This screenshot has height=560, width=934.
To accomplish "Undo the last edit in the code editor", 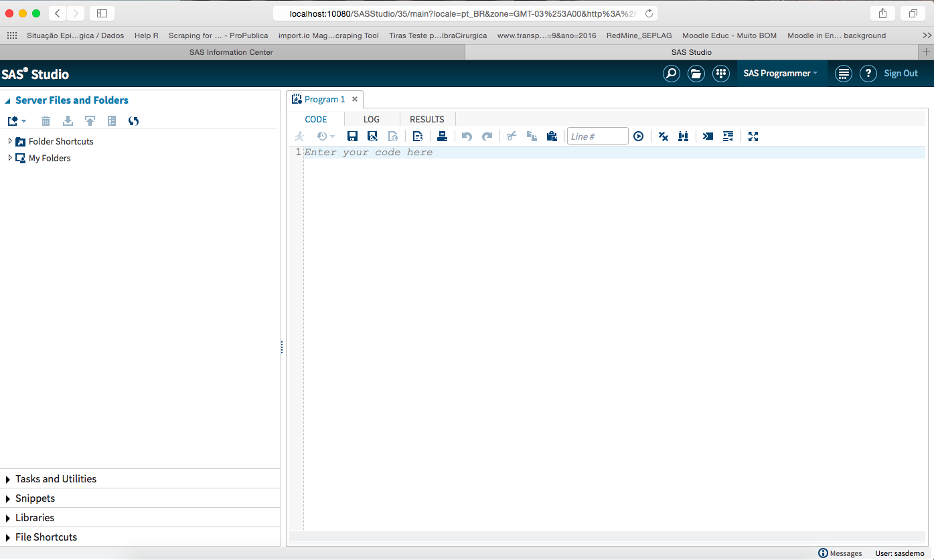I will coord(467,136).
